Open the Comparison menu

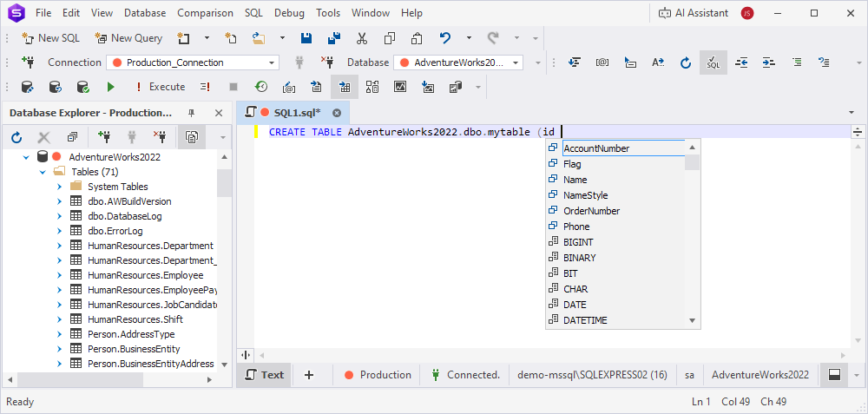point(205,13)
